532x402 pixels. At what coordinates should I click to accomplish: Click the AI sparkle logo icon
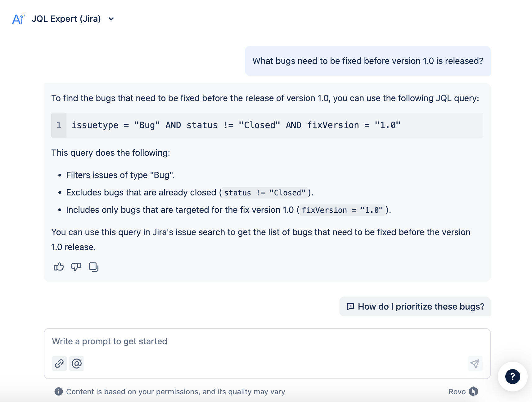click(x=18, y=19)
